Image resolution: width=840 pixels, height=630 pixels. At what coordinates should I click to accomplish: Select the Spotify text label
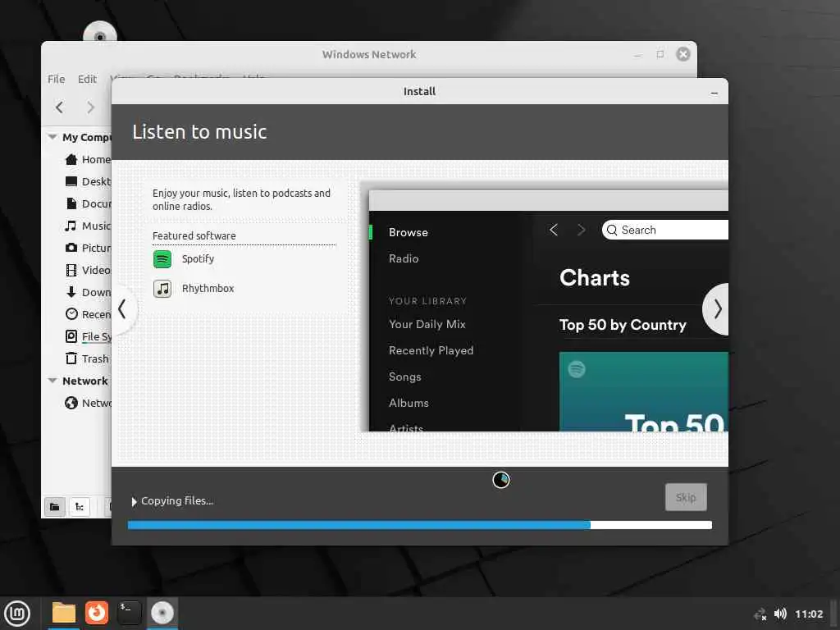tap(198, 258)
